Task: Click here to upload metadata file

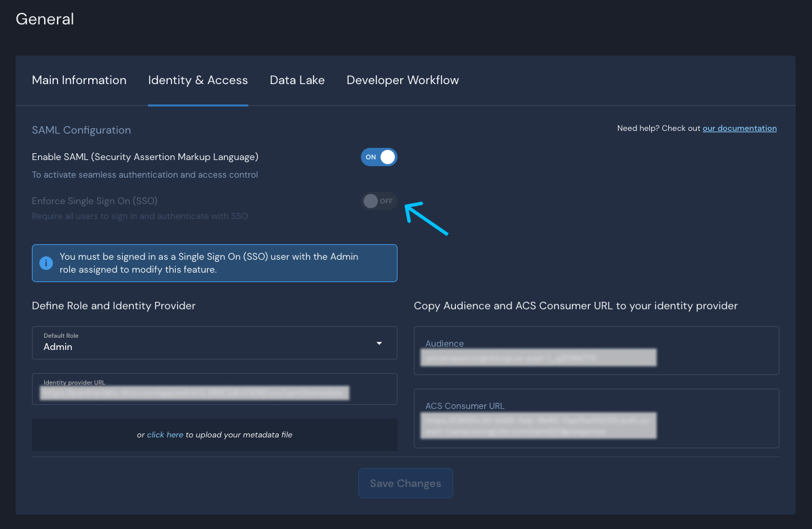Action: (x=165, y=435)
